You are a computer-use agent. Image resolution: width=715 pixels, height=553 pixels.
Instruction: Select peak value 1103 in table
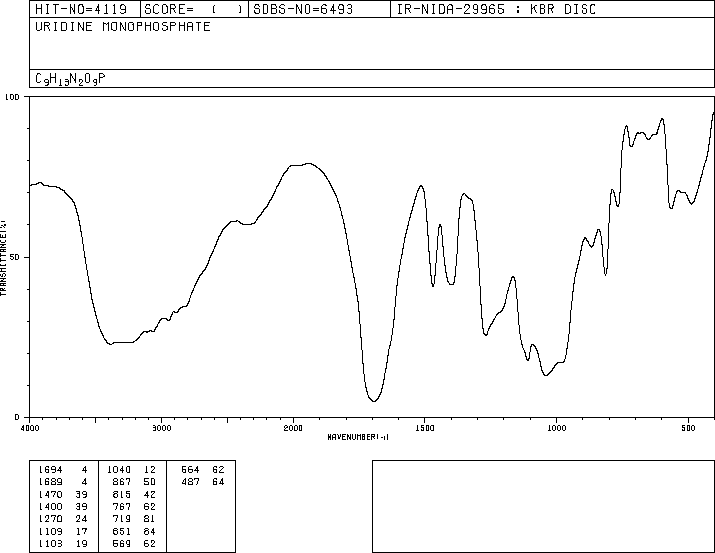[x=51, y=543]
